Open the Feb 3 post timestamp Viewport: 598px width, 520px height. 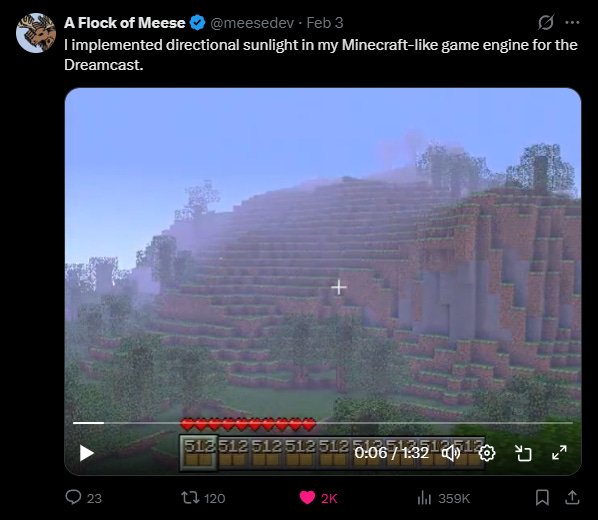[x=325, y=23]
